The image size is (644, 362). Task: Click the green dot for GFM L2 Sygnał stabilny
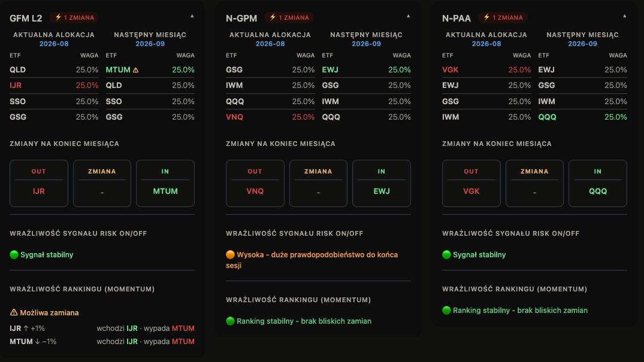coord(14,254)
